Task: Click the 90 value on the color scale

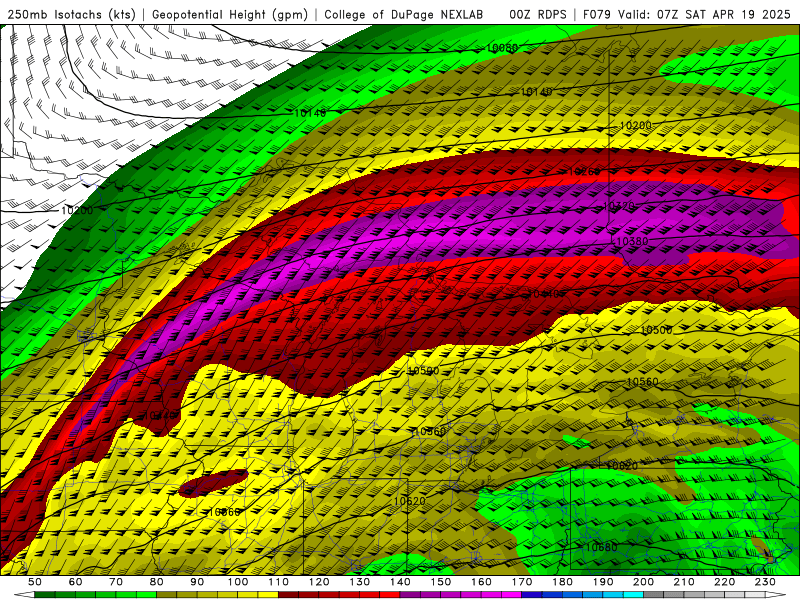Action: tap(197, 582)
